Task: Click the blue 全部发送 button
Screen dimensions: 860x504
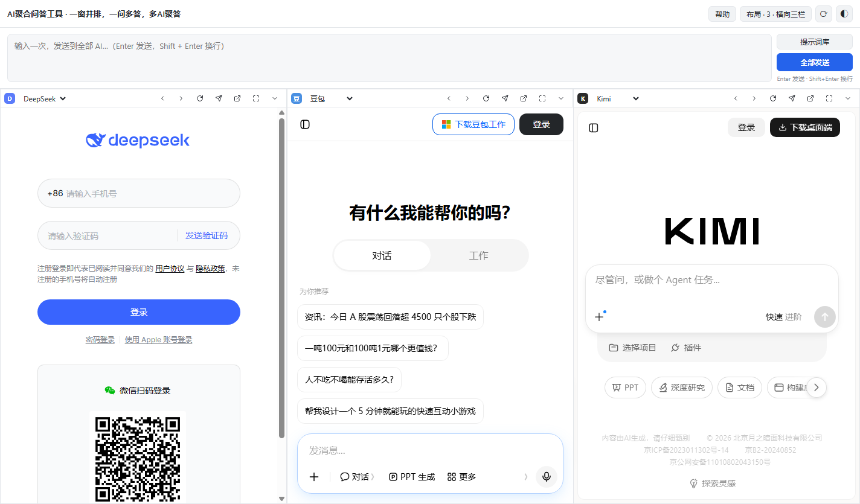Action: [815, 62]
